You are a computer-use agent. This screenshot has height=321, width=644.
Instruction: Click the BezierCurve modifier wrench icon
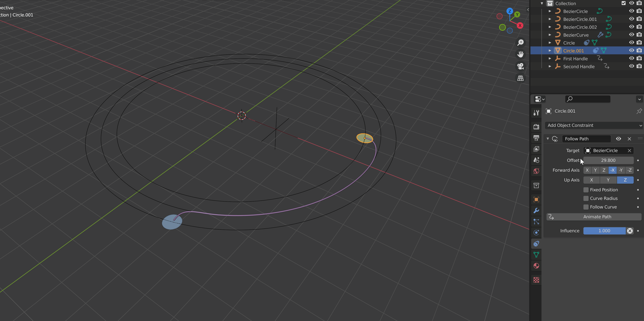pos(600,35)
